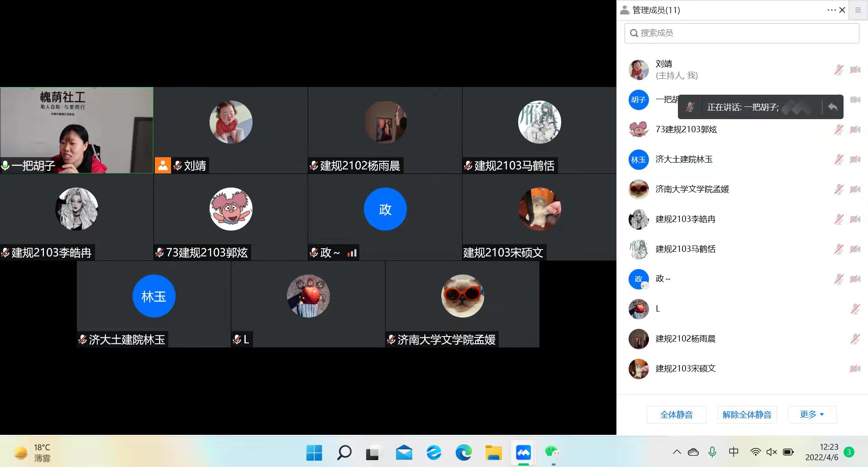Click 一把胡子's microphone icon in the video tile
Screen dimensions: 868x467
click(5, 165)
